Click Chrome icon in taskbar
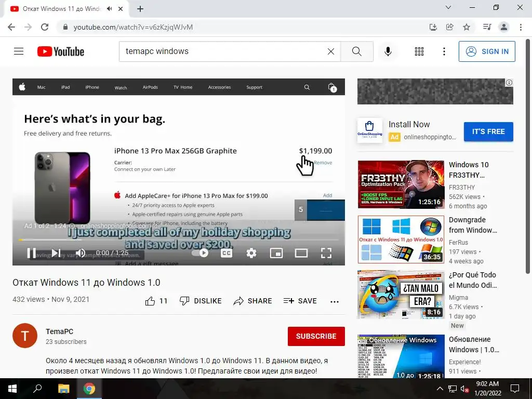The image size is (532, 399). pos(89,389)
